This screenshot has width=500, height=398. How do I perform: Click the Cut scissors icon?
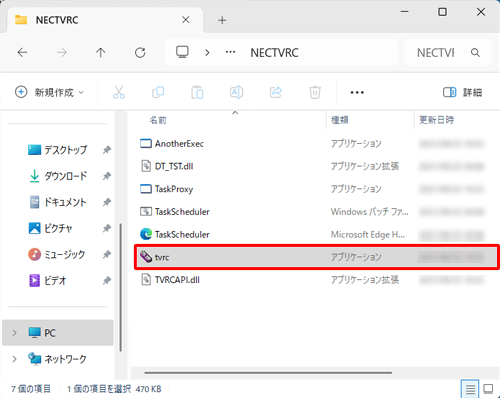point(119,92)
